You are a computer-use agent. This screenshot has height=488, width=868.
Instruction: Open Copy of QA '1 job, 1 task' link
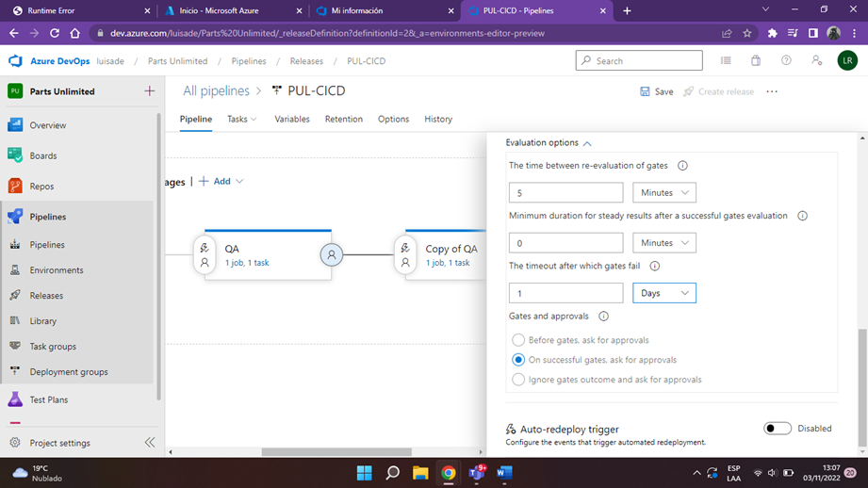pyautogui.click(x=448, y=263)
